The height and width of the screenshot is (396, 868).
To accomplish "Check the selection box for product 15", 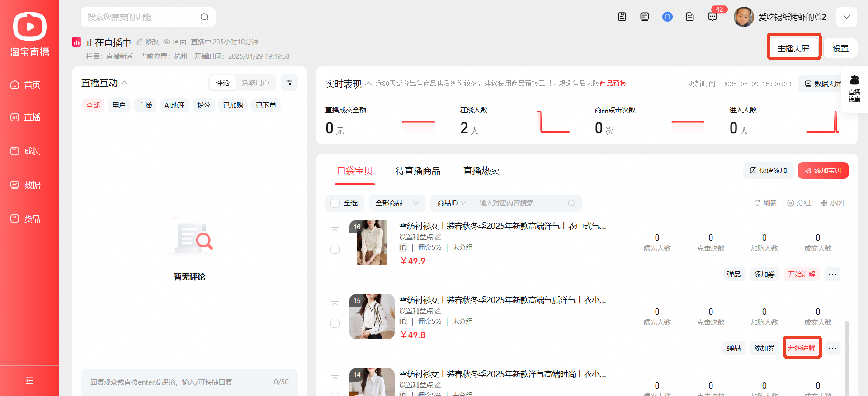I will 335,323.
